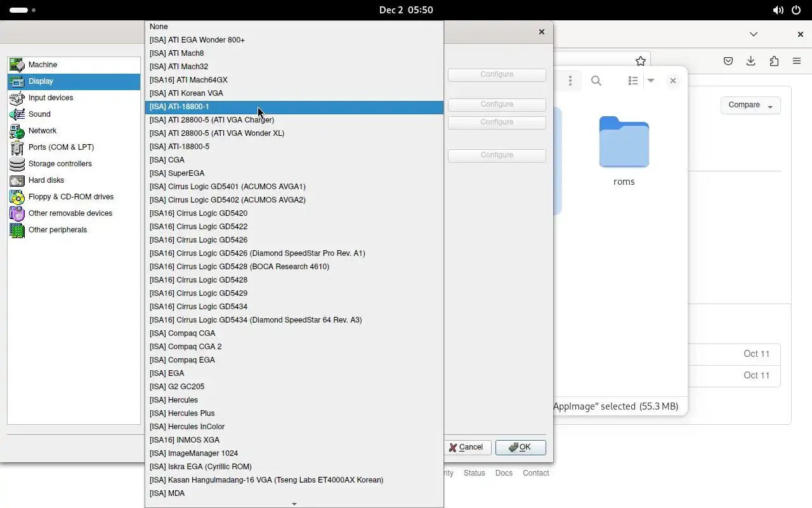Open the browser extensions puzzle icon

point(774,61)
